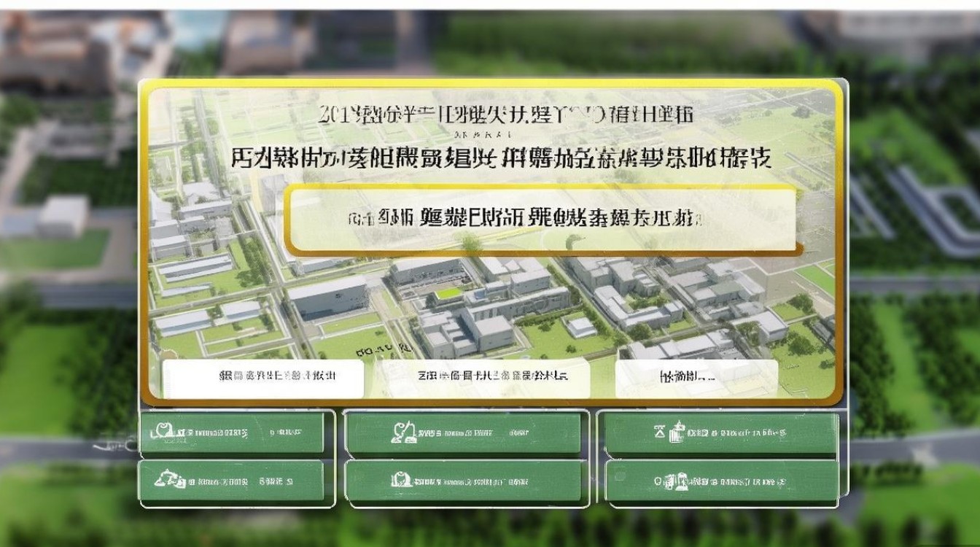Select the owl icon on the top-left green bar

(164, 430)
